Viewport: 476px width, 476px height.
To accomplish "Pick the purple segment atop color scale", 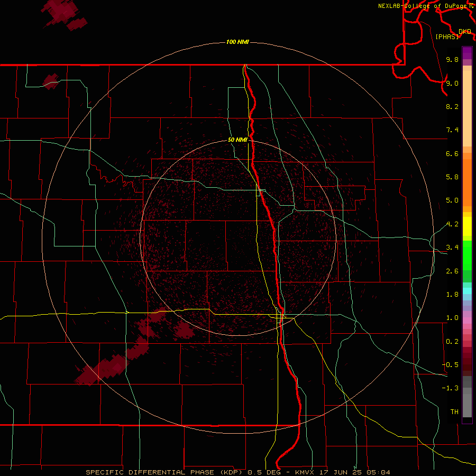I will (x=467, y=53).
